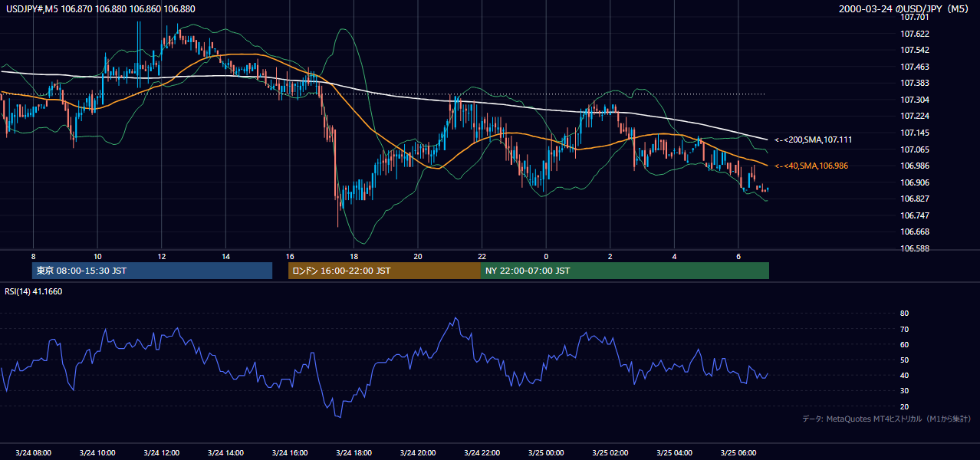Click the hour 0 tick on the time axis
Screen dimensions: 980x460
[546, 256]
